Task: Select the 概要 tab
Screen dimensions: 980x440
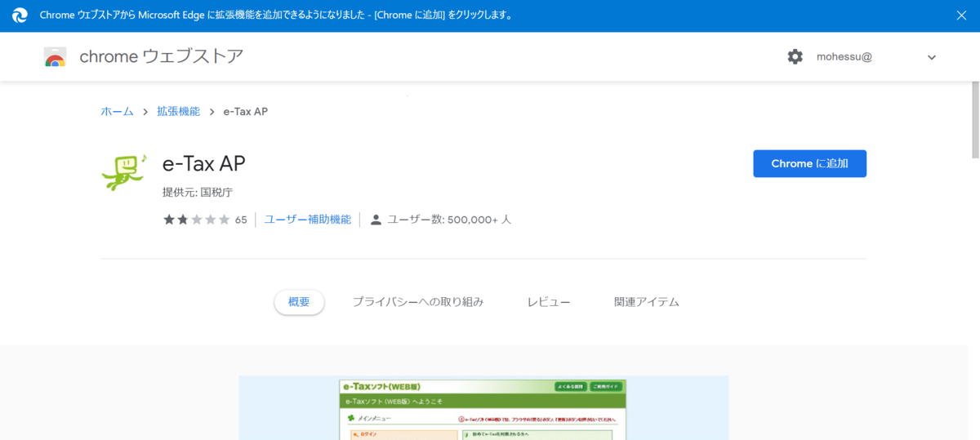Action: [x=299, y=302]
